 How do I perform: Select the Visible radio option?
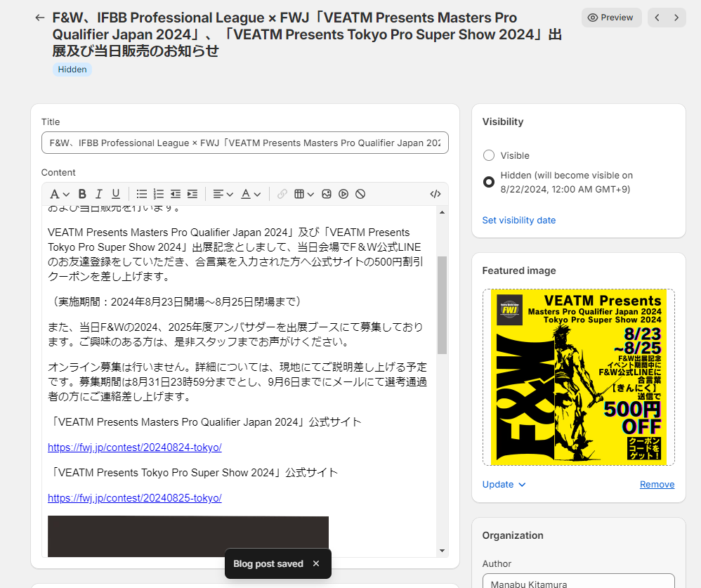pos(489,156)
